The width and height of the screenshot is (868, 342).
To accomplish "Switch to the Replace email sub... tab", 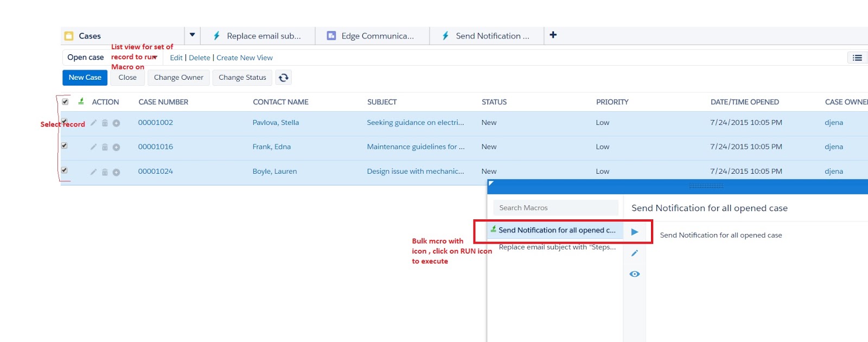I will click(x=258, y=36).
